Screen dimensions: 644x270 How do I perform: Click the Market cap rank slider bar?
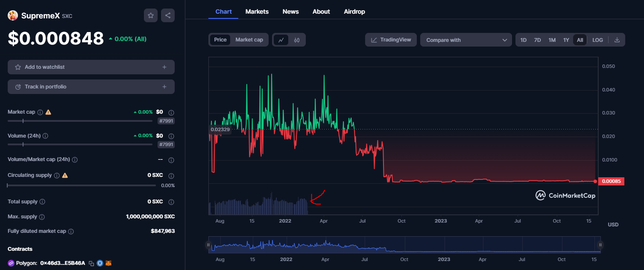tap(80, 121)
